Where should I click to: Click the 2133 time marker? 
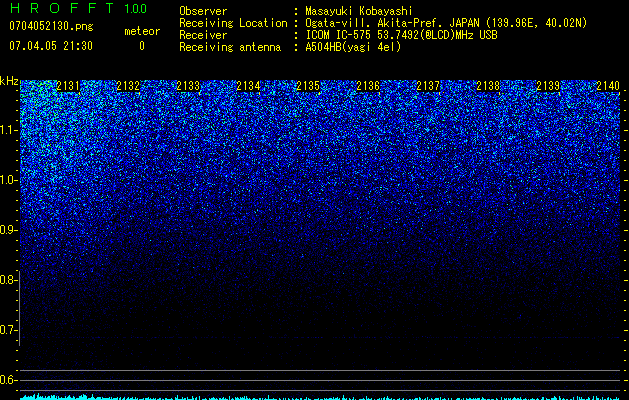[188, 86]
